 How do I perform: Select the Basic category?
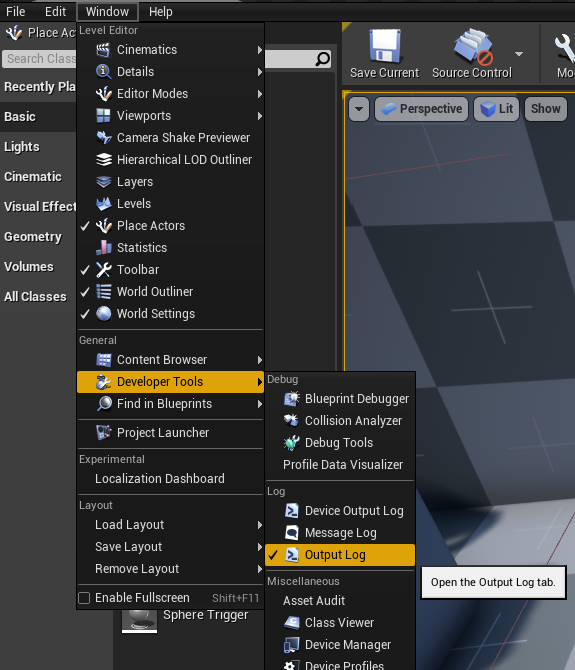(38, 117)
